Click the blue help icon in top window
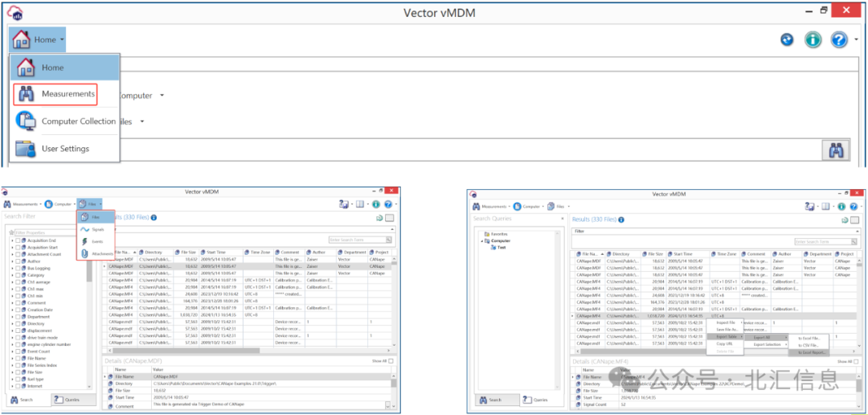Viewport: 868px width, 415px height. click(x=839, y=39)
